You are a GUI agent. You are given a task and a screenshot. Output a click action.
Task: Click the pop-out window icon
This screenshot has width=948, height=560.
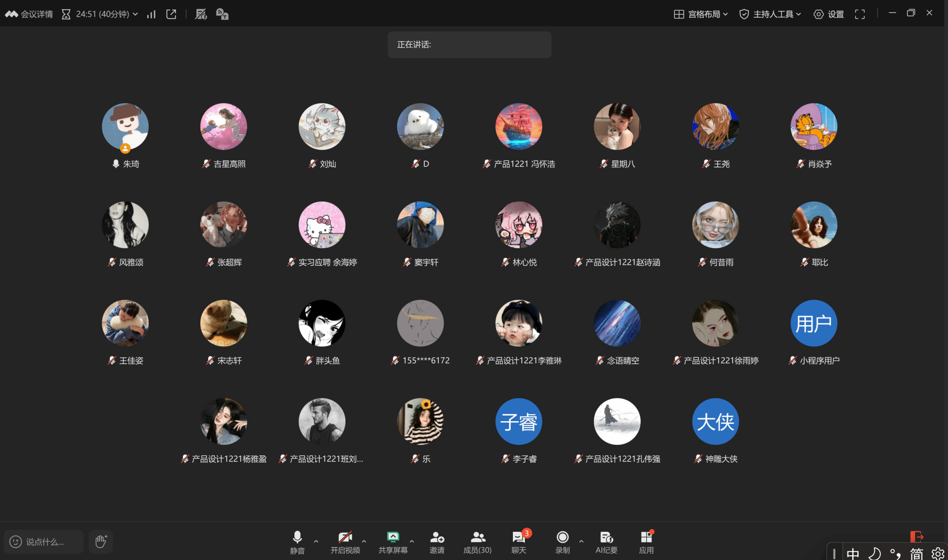pyautogui.click(x=171, y=14)
